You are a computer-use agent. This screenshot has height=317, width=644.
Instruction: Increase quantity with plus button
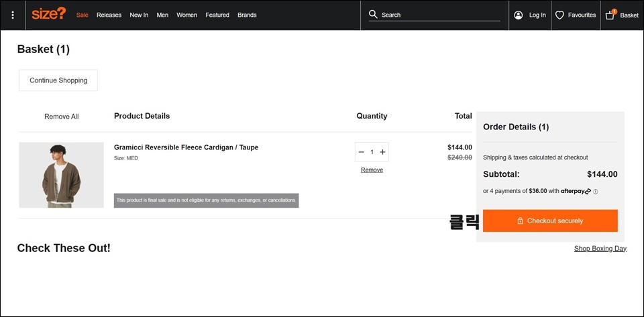(x=382, y=152)
